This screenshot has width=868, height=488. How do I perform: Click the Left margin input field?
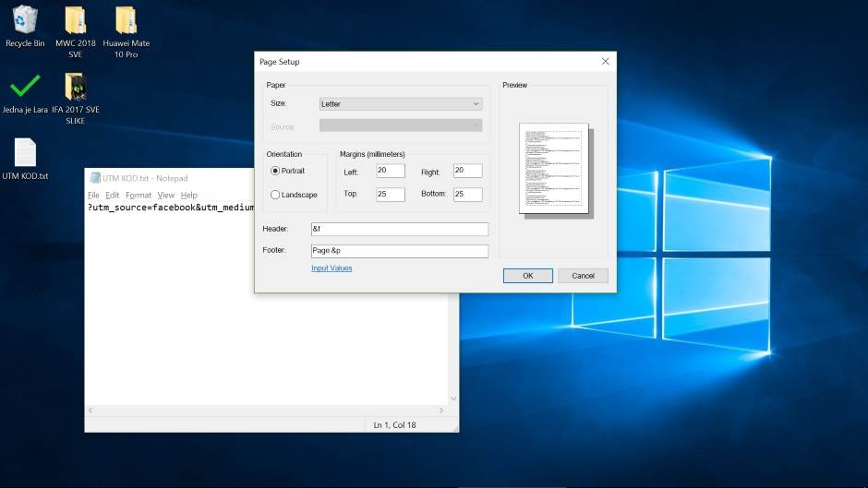click(390, 172)
